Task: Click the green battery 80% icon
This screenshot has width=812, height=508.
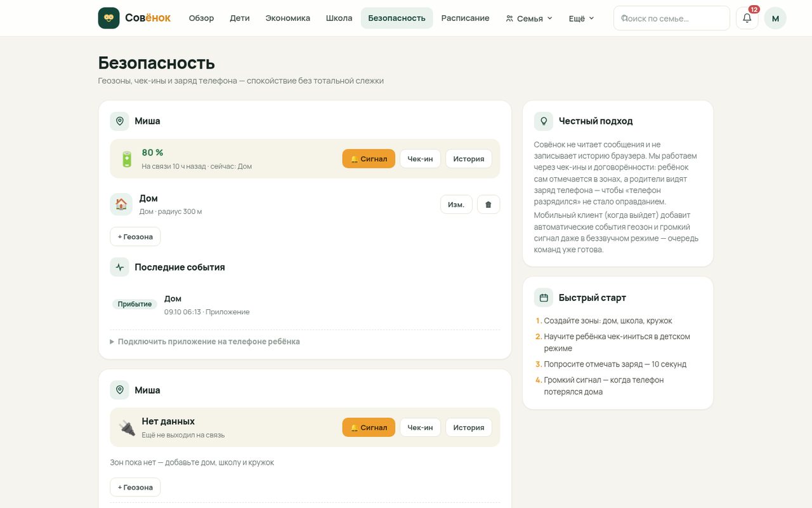Action: point(127,159)
